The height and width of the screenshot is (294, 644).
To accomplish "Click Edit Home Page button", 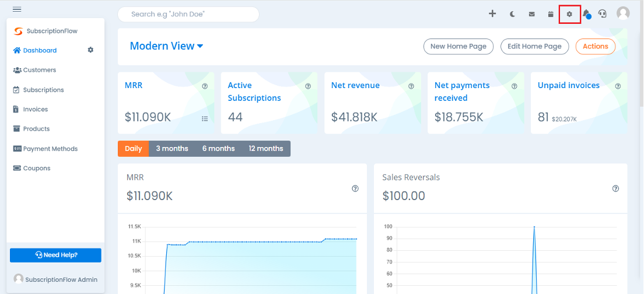I will point(534,47).
